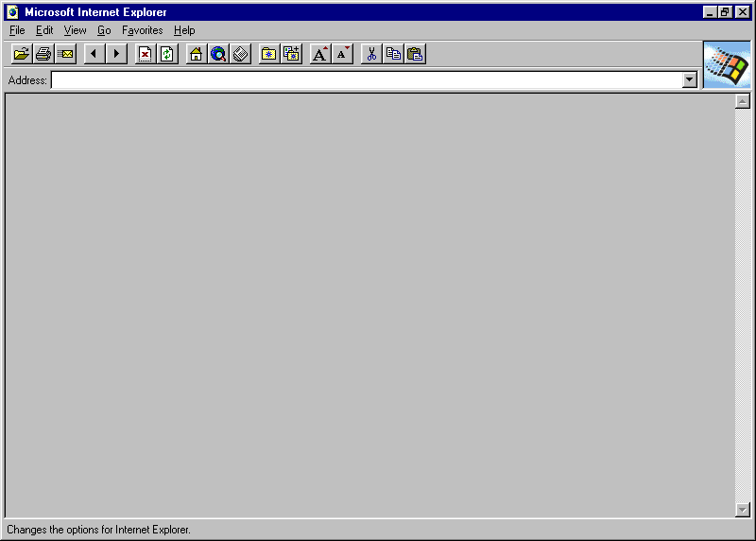Image resolution: width=756 pixels, height=541 pixels.
Task: Open the View menu
Action: click(x=76, y=30)
